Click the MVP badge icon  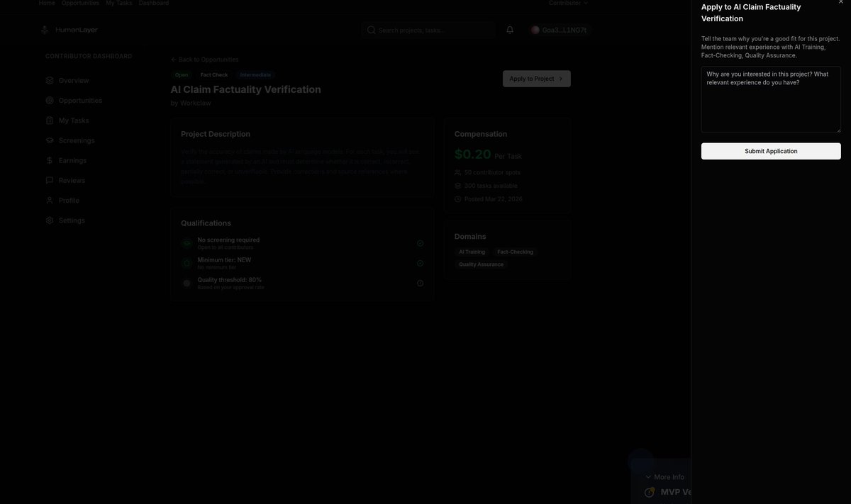tap(650, 492)
